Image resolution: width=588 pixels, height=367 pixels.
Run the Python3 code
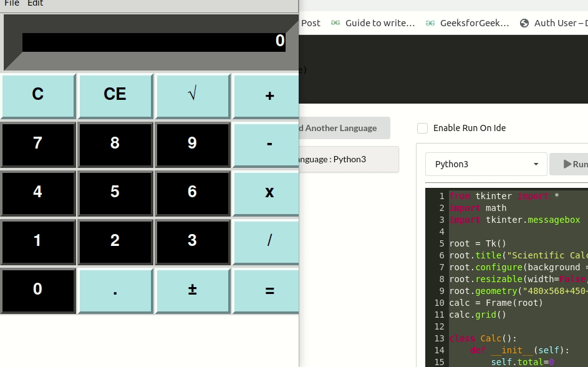(x=574, y=164)
